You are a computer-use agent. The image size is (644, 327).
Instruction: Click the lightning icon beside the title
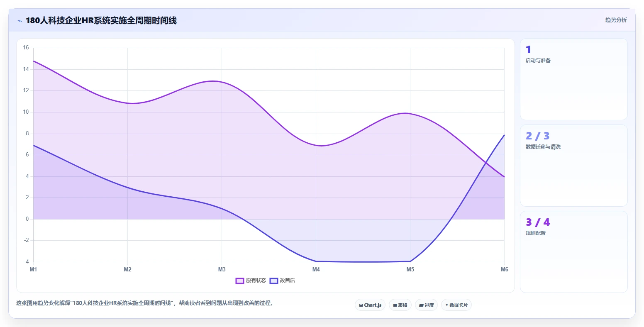click(x=20, y=21)
